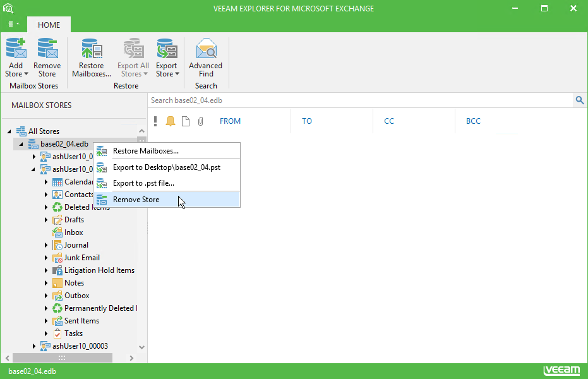Open Restore Mailboxes from the ribbon

[92, 57]
